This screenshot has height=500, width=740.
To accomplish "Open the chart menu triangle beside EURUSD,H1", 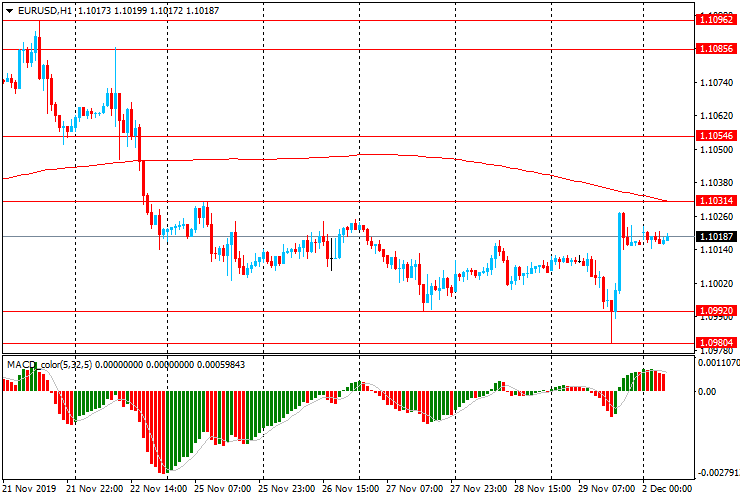I will pos(9,11).
